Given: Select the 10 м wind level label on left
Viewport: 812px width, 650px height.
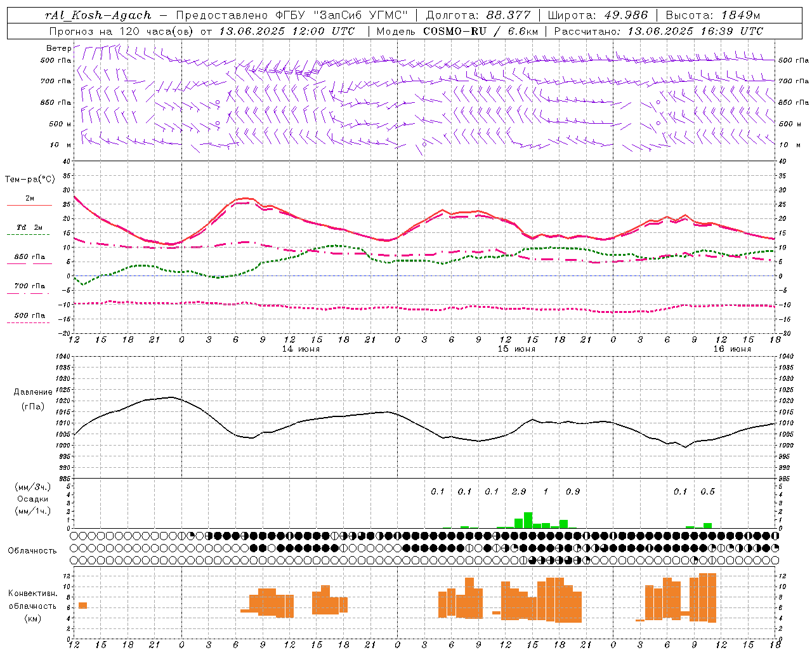Looking at the screenshot, I should (62, 145).
